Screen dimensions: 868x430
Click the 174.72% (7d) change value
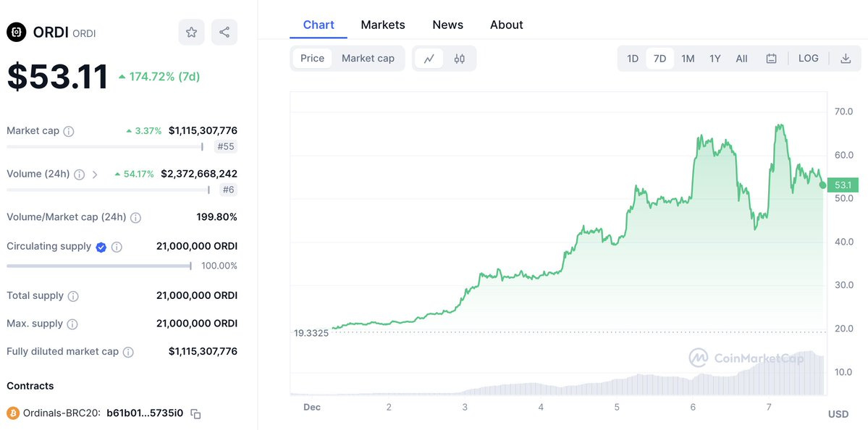(159, 77)
